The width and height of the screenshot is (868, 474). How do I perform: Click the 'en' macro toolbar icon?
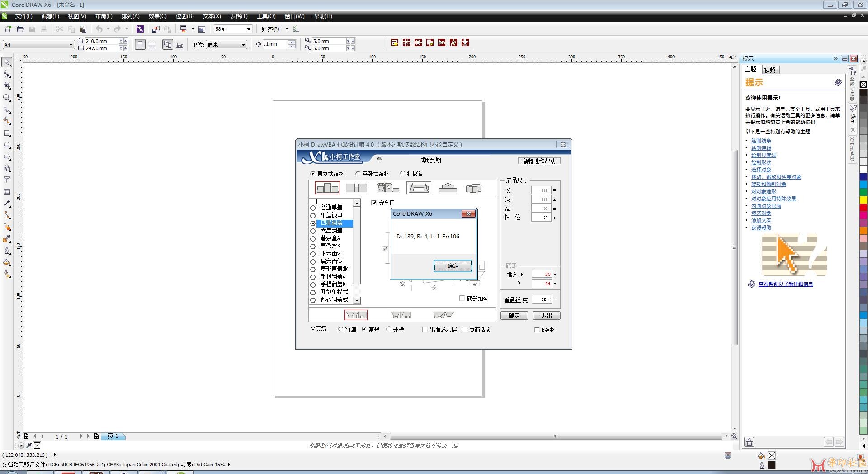click(x=441, y=43)
